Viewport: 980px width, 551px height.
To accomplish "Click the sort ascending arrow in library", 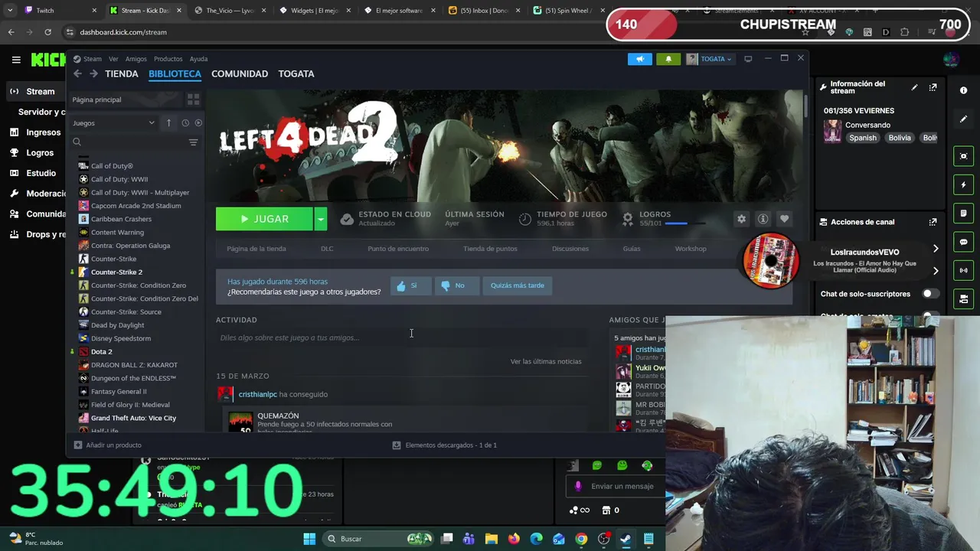I will tap(168, 123).
